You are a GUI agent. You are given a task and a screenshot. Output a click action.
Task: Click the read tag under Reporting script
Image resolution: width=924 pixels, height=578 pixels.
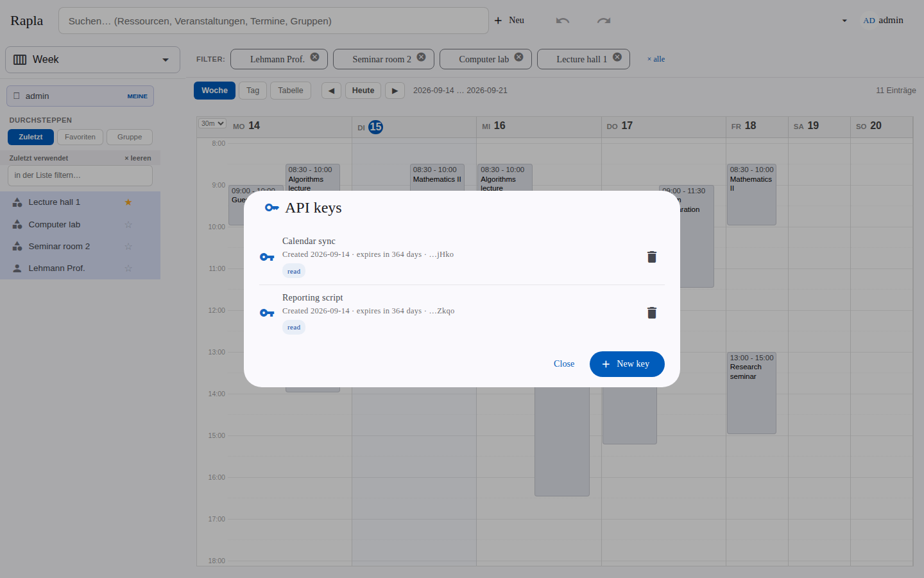294,328
